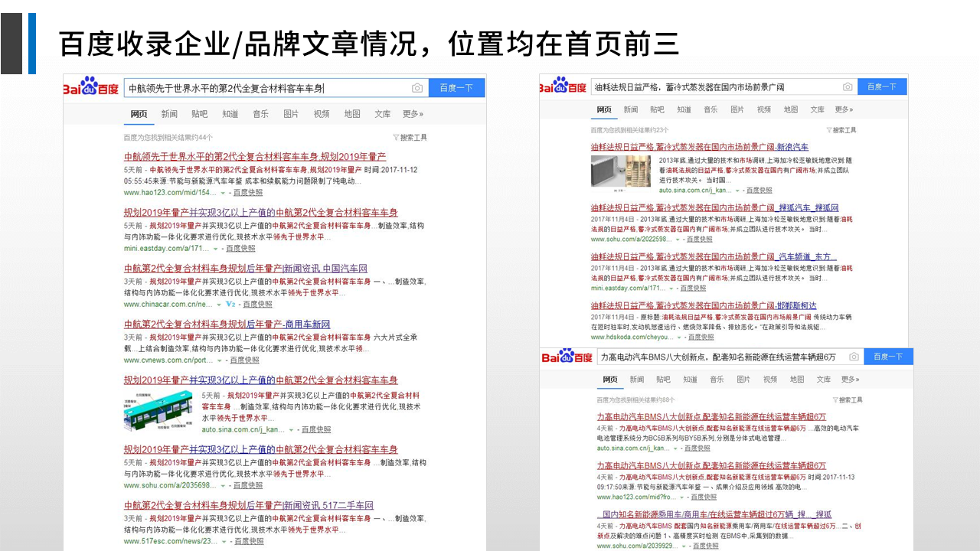This screenshot has width=980, height=551.
Task: Select 文库 tab in top-right window
Action: [818, 109]
